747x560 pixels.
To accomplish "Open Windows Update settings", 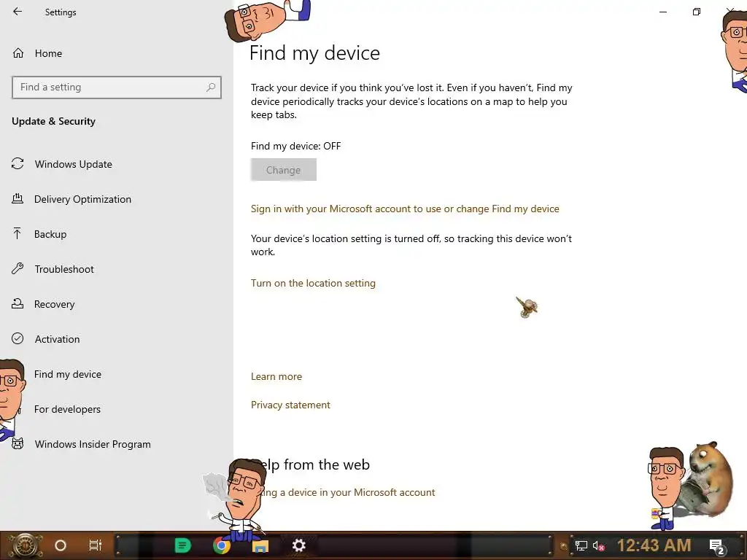I will click(74, 164).
